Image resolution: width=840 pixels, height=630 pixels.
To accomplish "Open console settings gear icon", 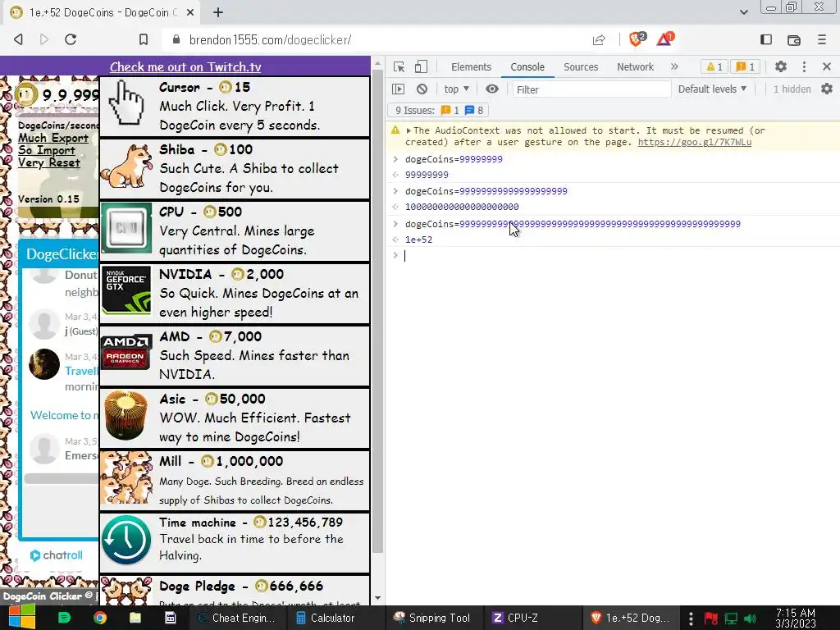I will [x=827, y=89].
